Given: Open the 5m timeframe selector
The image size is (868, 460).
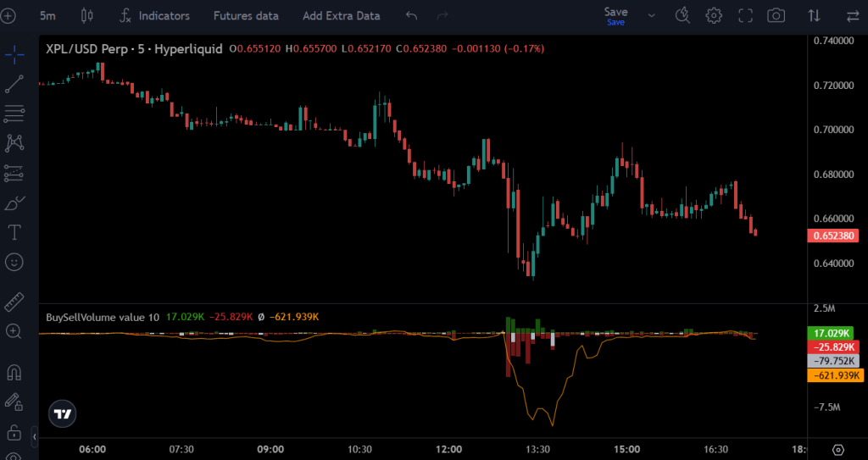Looking at the screenshot, I should [48, 15].
